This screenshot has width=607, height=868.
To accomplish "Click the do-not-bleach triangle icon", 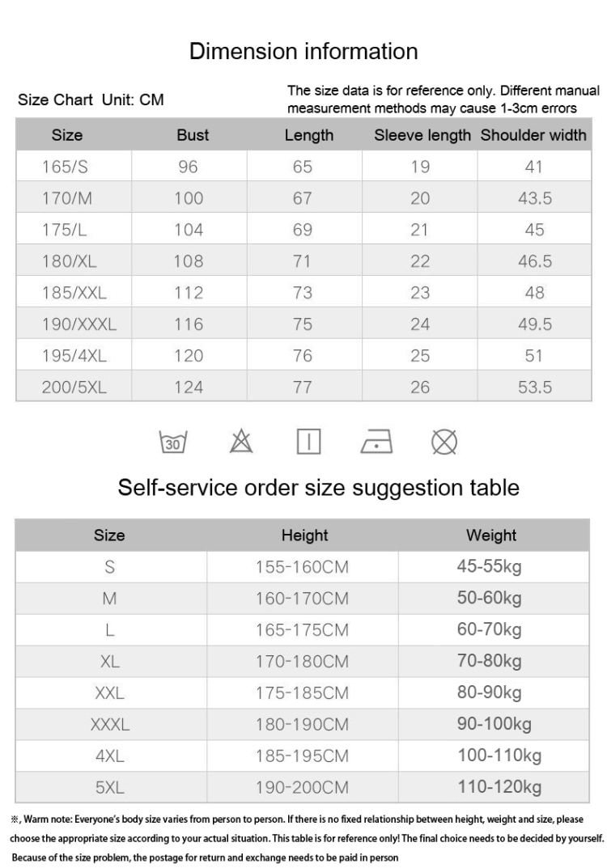I will coord(240,442).
